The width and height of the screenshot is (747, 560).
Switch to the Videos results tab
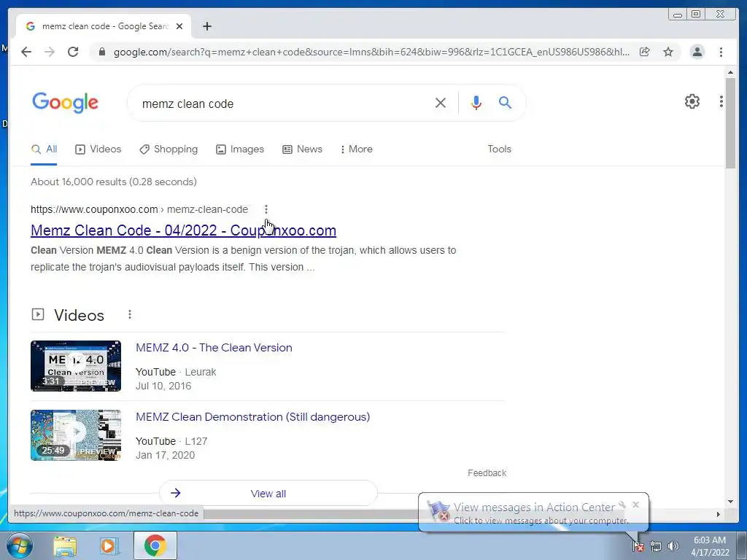click(x=98, y=149)
